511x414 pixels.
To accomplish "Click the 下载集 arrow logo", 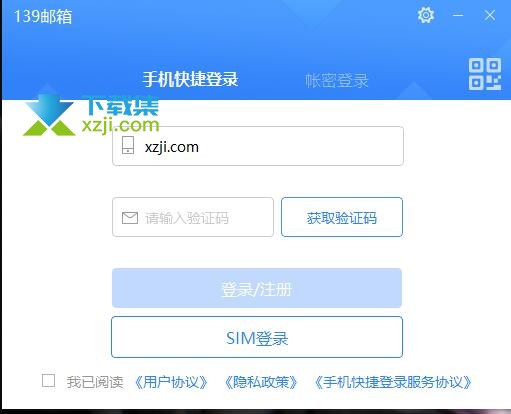I will (x=49, y=116).
